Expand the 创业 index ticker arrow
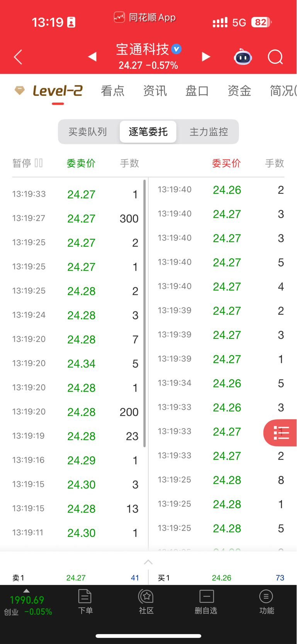 pyautogui.click(x=26, y=591)
